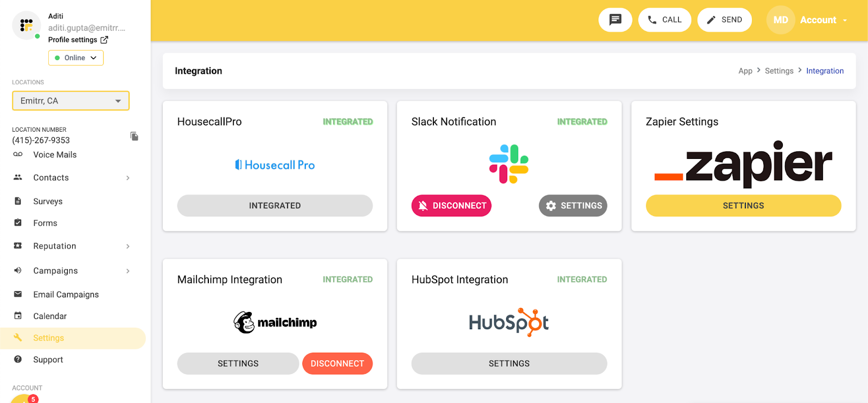Go to App breadcrumb
The image size is (868, 403).
coord(745,71)
